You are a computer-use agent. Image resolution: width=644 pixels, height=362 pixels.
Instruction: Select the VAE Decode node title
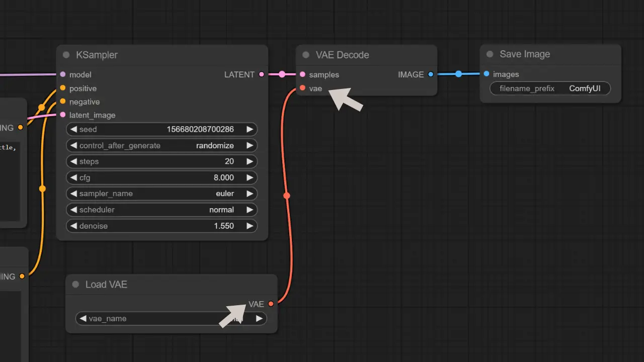[343, 55]
